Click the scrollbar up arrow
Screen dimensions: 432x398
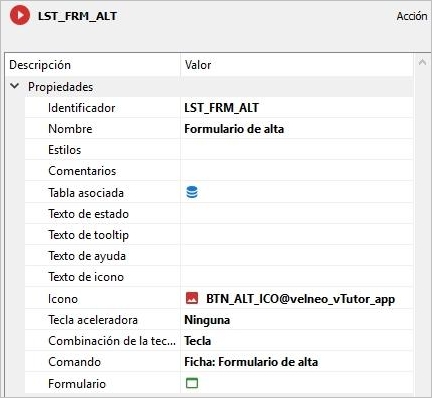[x=422, y=62]
